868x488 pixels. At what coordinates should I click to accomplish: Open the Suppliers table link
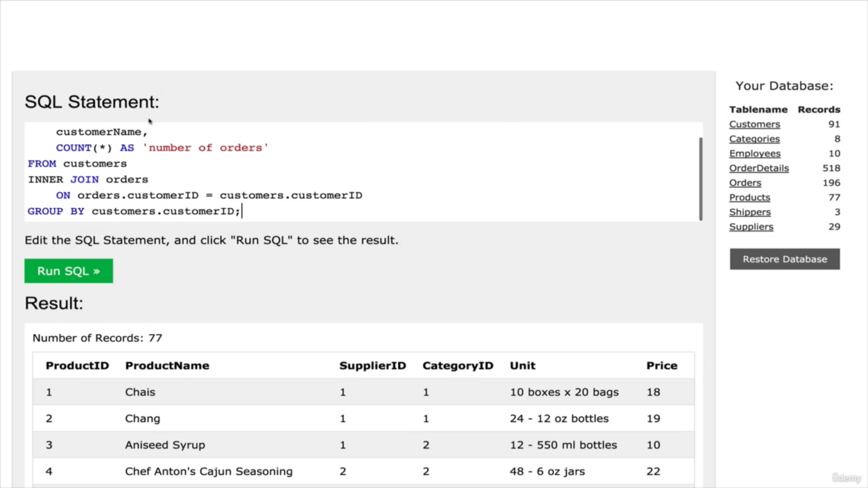click(x=751, y=227)
